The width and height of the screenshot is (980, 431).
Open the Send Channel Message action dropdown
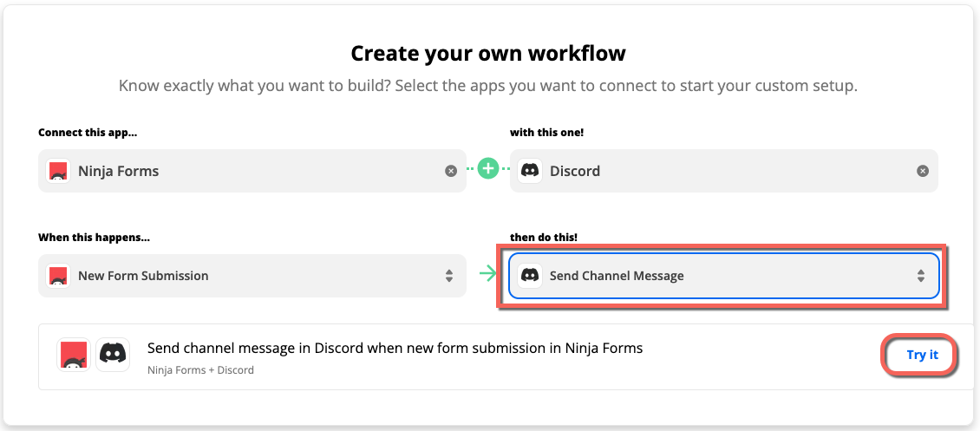[723, 276]
